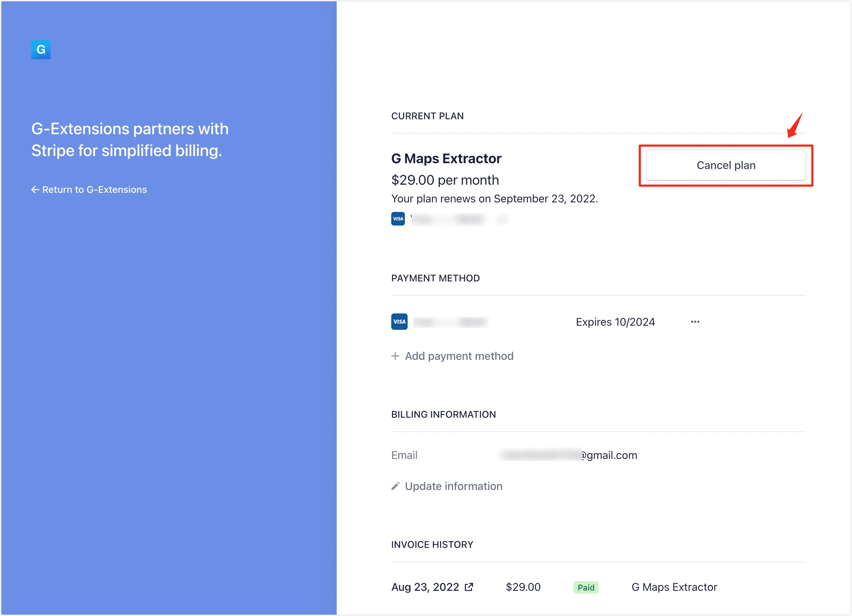The height and width of the screenshot is (616, 852).
Task: Click the back arrow beside Return to G-Extensions
Action: pyautogui.click(x=35, y=190)
